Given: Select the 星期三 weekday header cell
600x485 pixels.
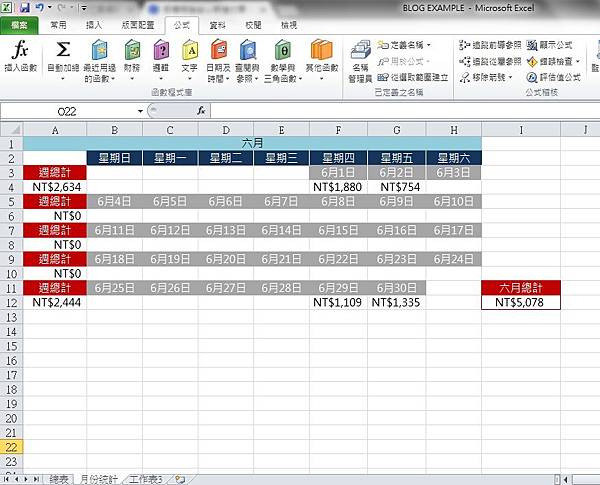Looking at the screenshot, I should pos(281,158).
